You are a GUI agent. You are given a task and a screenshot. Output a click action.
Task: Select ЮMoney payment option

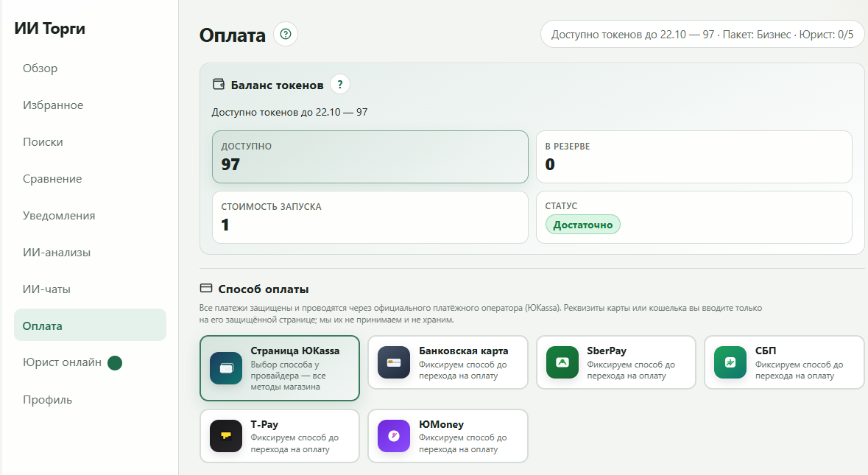[x=448, y=436]
